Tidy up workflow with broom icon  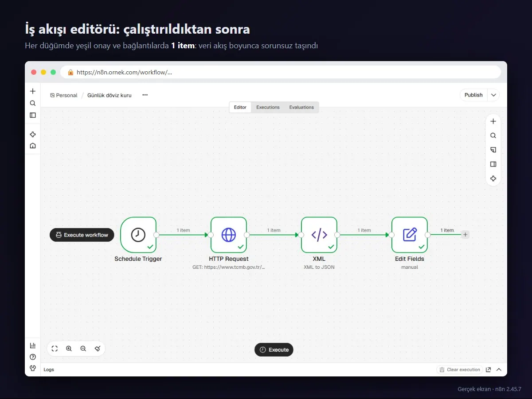(x=98, y=349)
